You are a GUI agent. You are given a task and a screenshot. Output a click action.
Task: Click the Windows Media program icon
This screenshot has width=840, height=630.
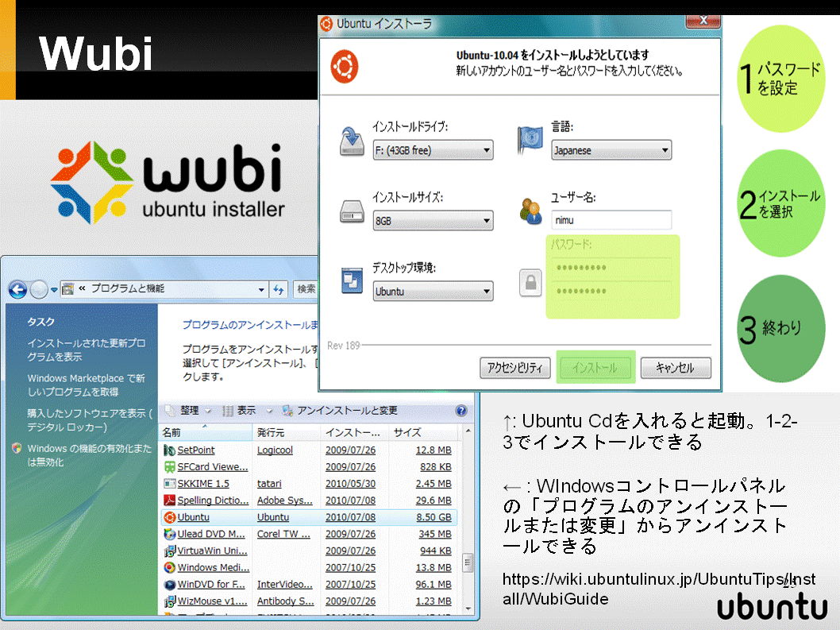click(x=169, y=567)
